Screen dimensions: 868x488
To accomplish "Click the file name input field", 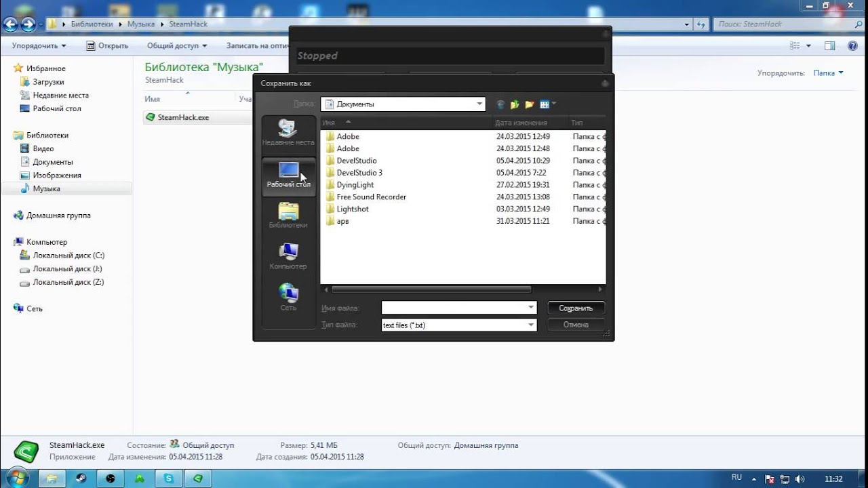I will [454, 308].
